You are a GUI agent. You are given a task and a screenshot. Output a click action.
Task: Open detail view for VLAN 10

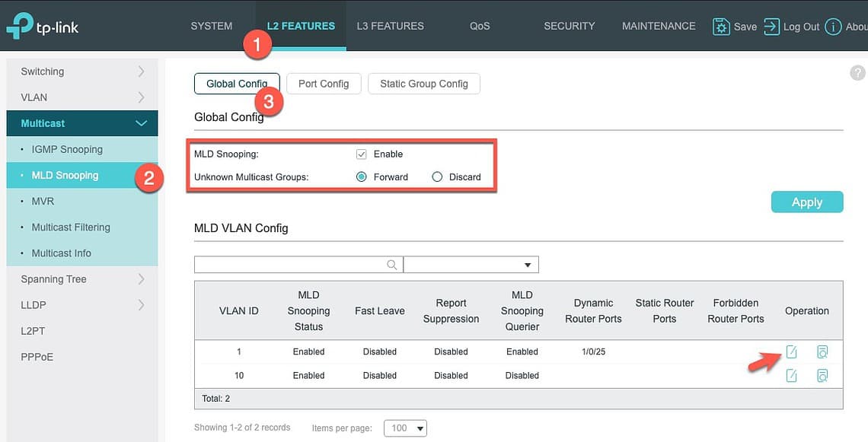(x=823, y=375)
